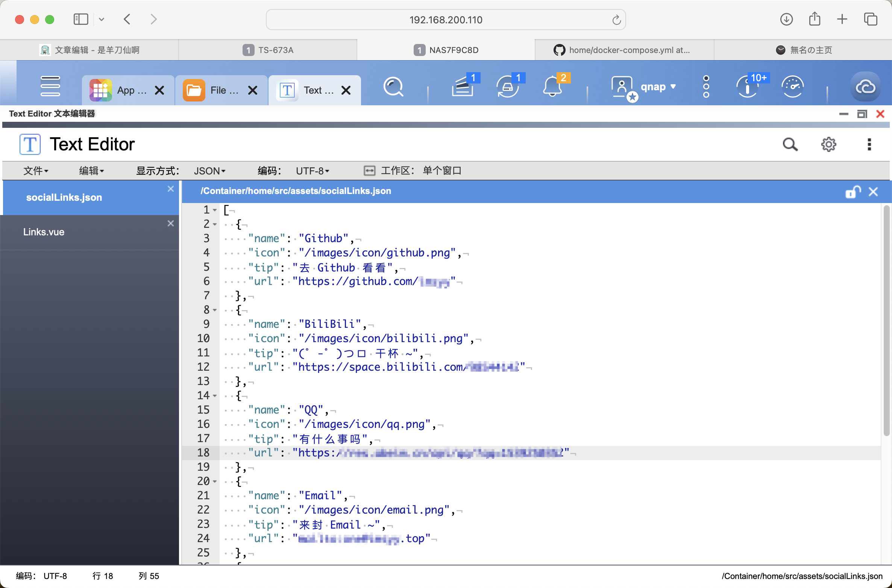The height and width of the screenshot is (588, 892).
Task: Reload the page in Safari
Action: (616, 20)
